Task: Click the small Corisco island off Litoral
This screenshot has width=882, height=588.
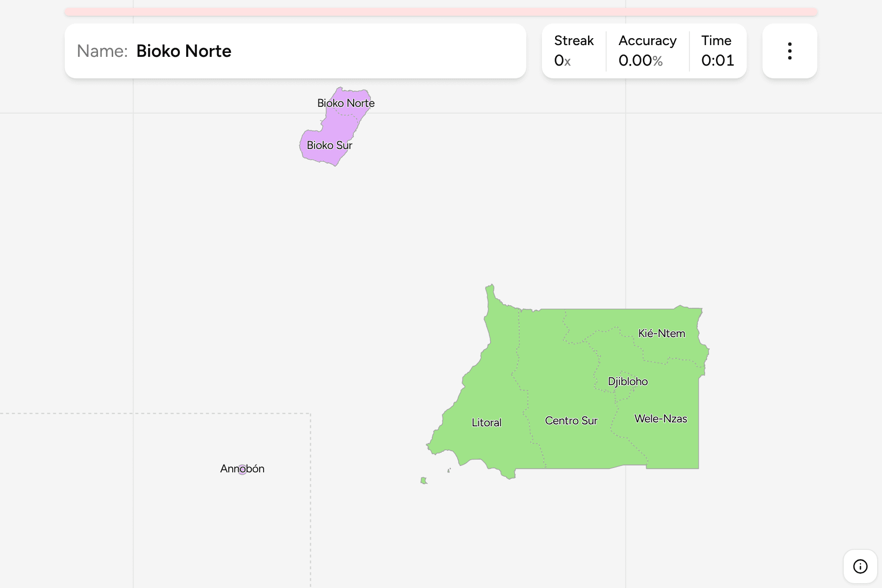Action: point(424,481)
